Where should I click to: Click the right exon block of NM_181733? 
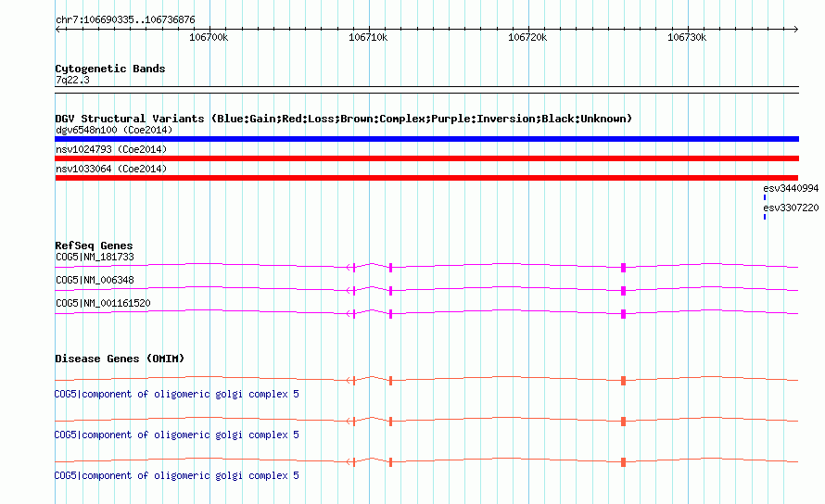tap(624, 268)
